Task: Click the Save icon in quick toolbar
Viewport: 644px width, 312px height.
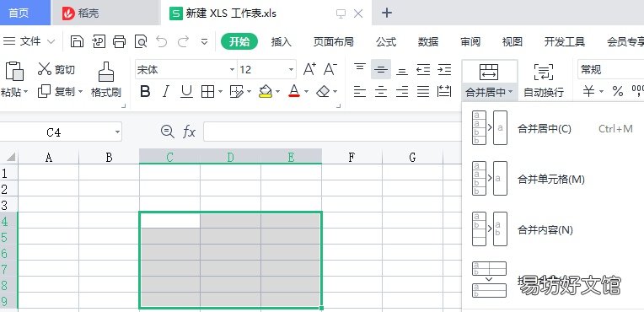Action: 77,41
